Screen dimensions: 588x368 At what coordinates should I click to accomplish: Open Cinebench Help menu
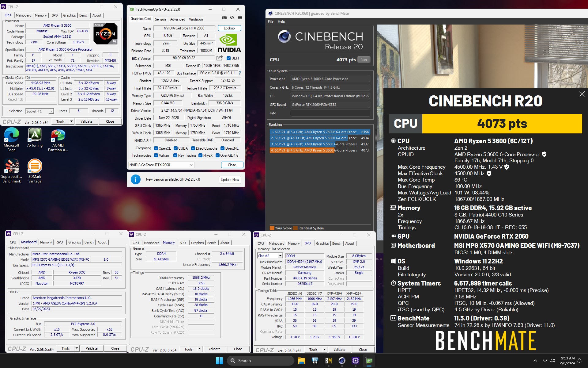(281, 21)
